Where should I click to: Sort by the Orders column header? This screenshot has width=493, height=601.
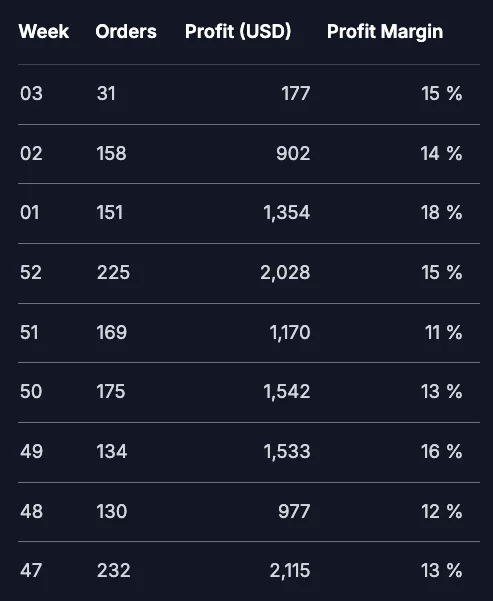click(126, 31)
